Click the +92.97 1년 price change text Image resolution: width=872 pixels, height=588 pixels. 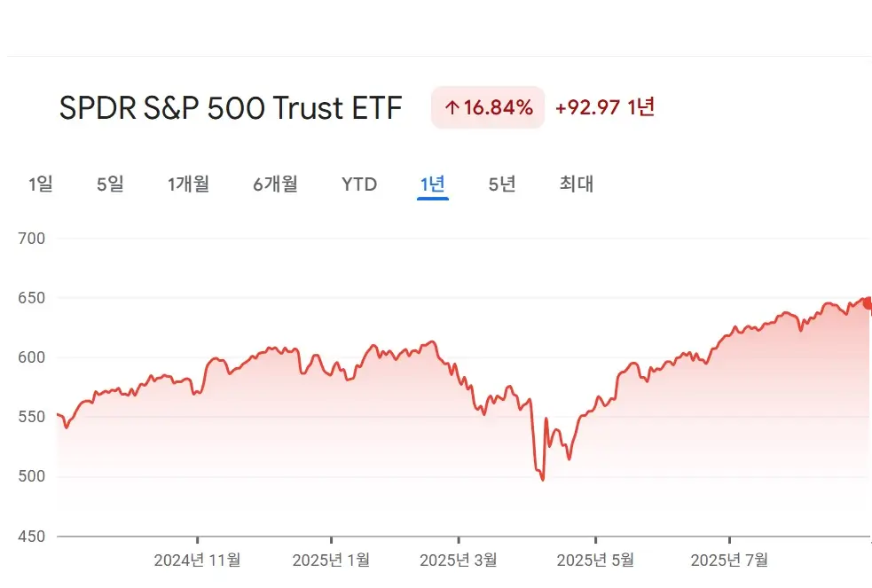[x=604, y=106]
